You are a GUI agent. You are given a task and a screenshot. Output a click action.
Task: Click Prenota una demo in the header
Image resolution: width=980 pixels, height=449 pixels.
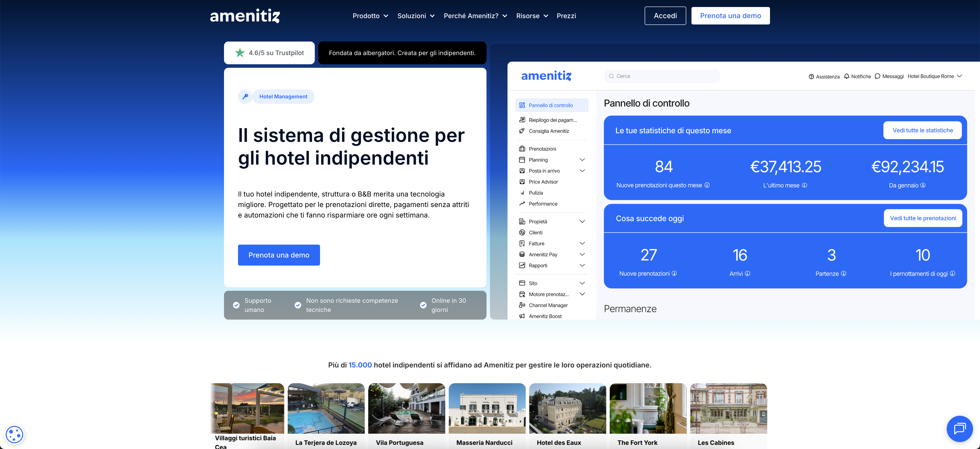(730, 16)
